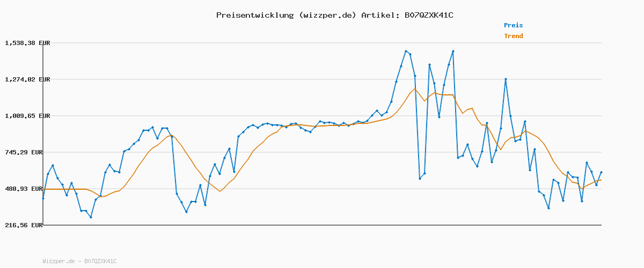Select the Preis legend label
This screenshot has height=268, width=644.
coord(513,25)
